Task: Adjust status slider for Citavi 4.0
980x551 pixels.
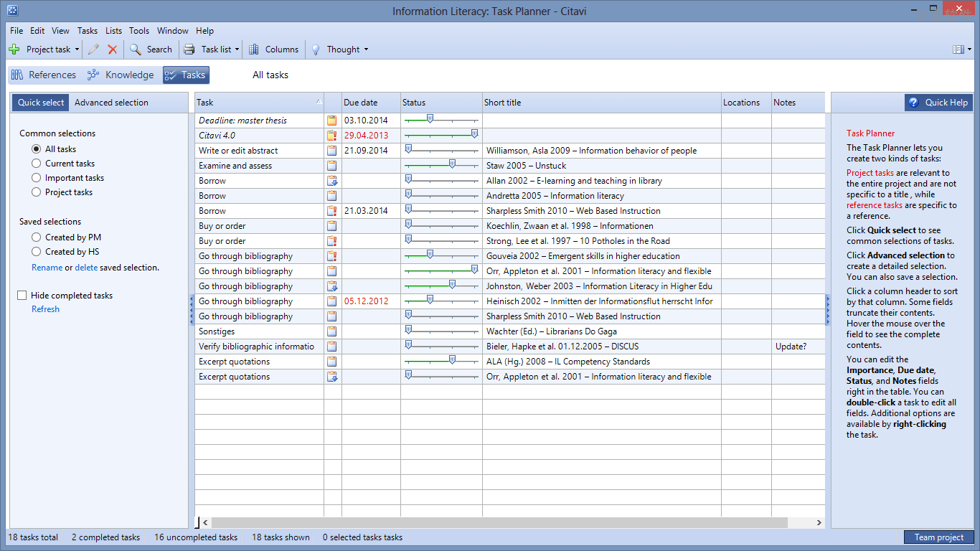Action: pyautogui.click(x=474, y=134)
